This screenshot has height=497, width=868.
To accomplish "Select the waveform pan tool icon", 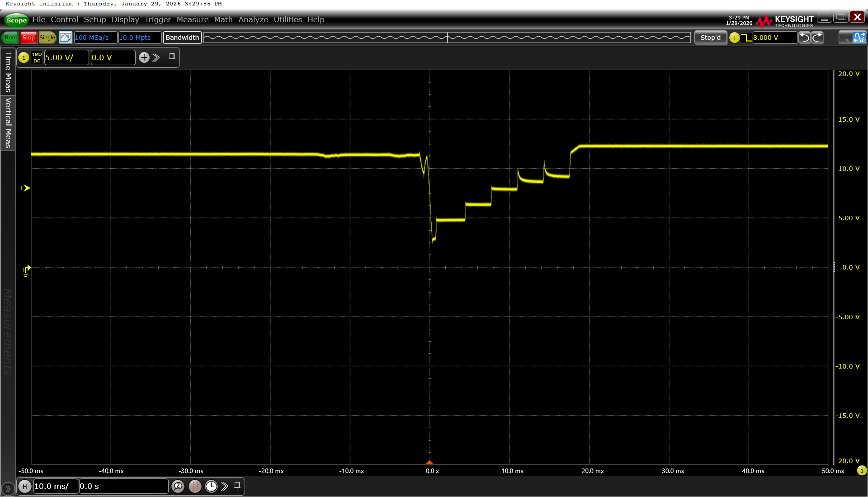I will pyautogui.click(x=859, y=38).
